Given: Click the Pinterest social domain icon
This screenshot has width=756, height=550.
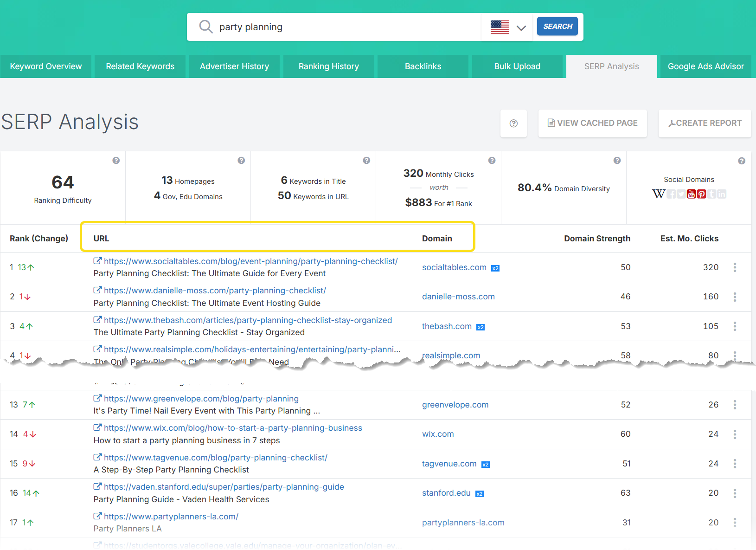Looking at the screenshot, I should coord(701,194).
